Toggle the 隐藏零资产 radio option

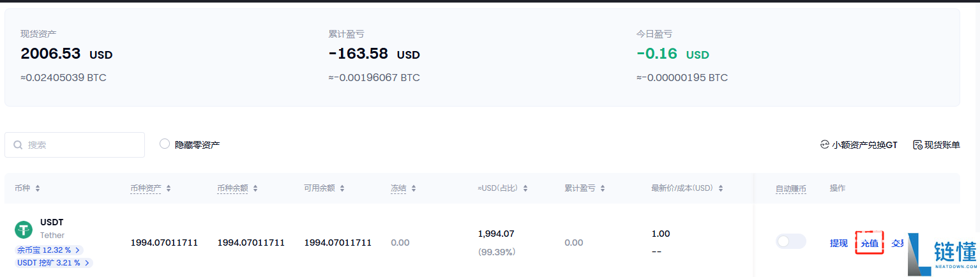(165, 144)
